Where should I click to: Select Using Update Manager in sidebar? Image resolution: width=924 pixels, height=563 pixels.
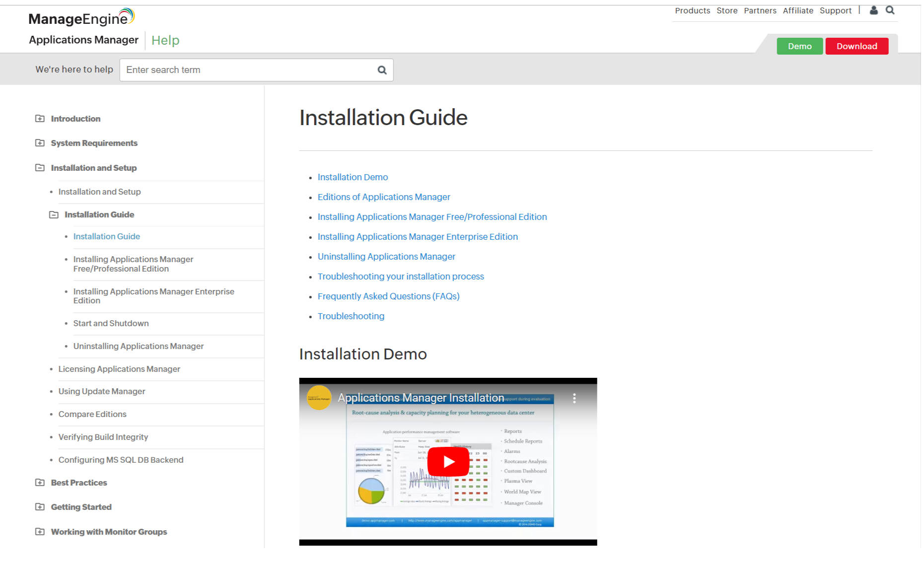click(102, 391)
